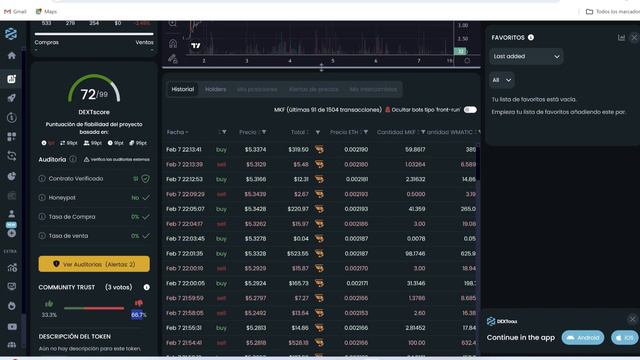Click the zoom-in tool on chart toolbar

173,24
